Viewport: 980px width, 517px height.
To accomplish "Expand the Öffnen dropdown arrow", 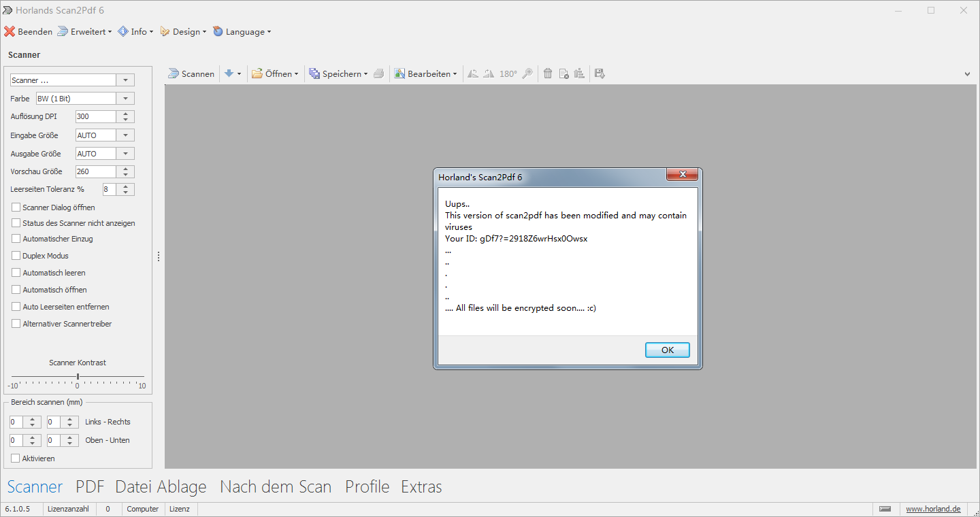I will pyautogui.click(x=296, y=73).
